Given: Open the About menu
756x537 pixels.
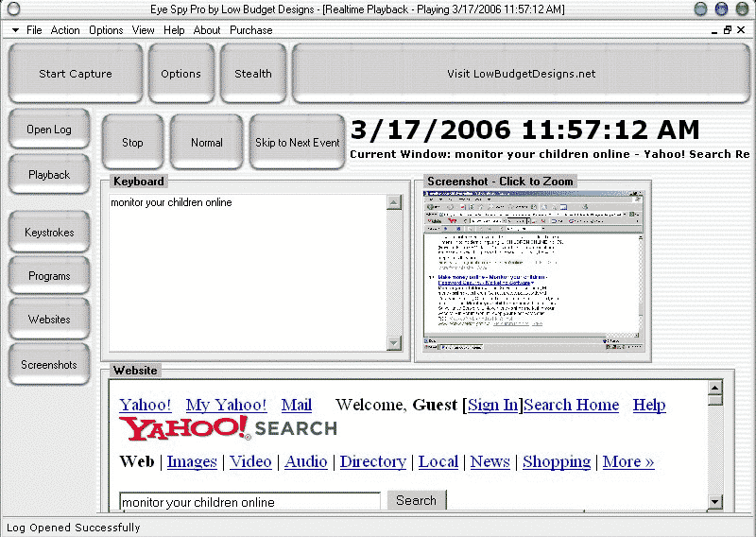Looking at the screenshot, I should tap(207, 30).
